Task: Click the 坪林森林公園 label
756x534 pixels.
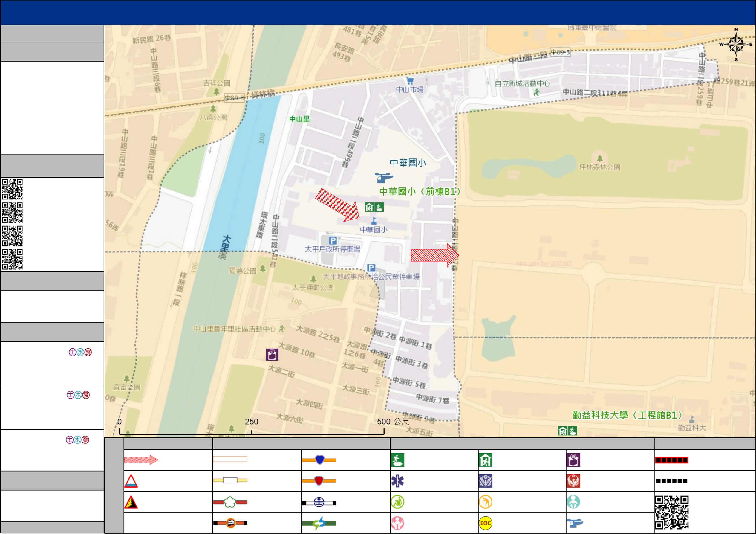Action: pos(600,167)
